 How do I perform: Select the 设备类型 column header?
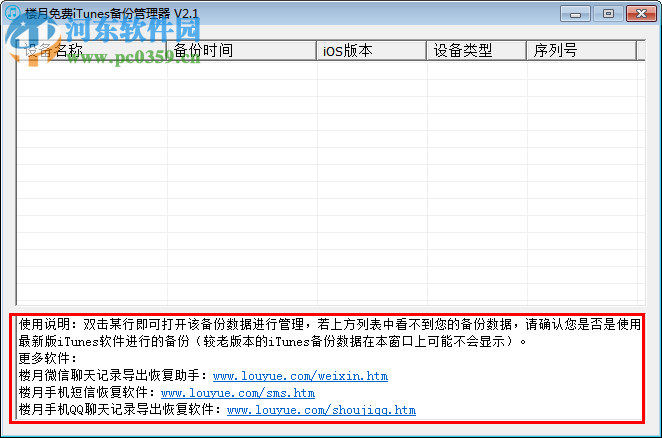point(477,51)
